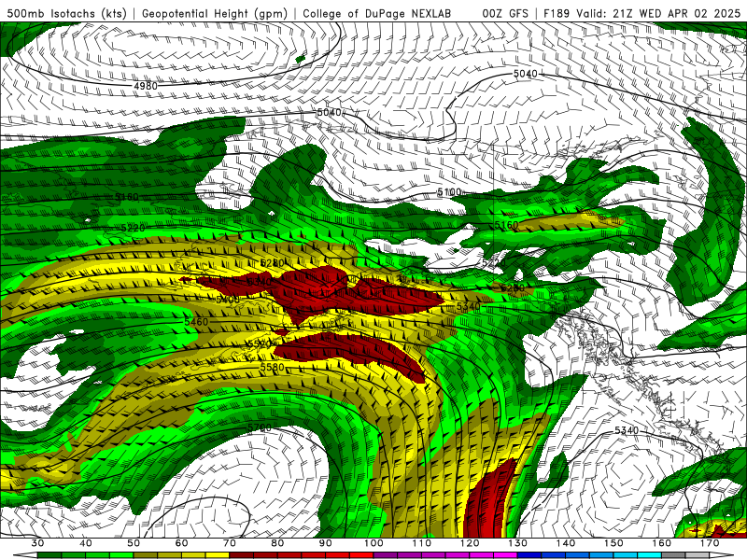Select the 5520 contour label
This screenshot has width=747, height=560.
(260, 343)
